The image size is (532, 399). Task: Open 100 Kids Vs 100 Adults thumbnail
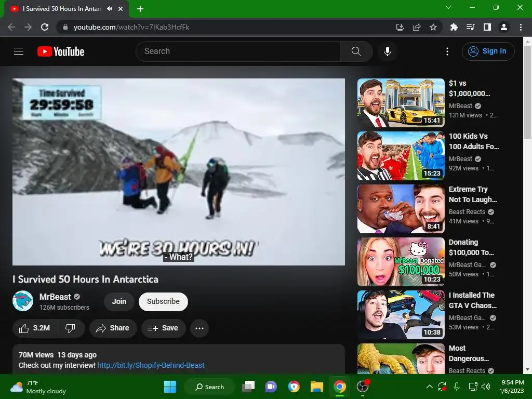point(401,156)
